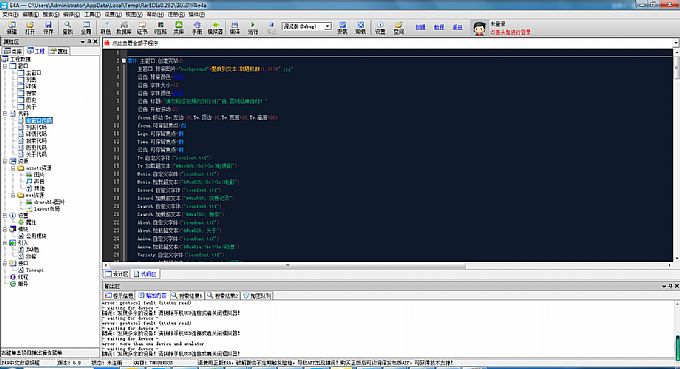Screen dimensions: 680x369
Task: Click the 编译 (Compile) toolbar icon
Action: click(235, 28)
